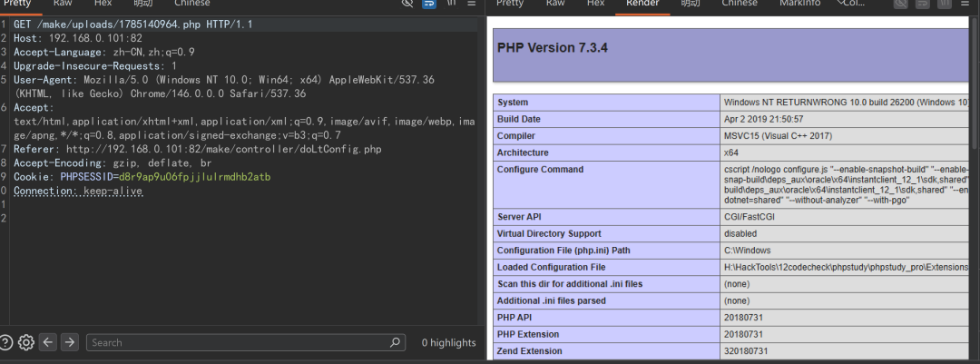This screenshot has height=364, width=980.
Task: Go to next search match arrow
Action: point(69,342)
